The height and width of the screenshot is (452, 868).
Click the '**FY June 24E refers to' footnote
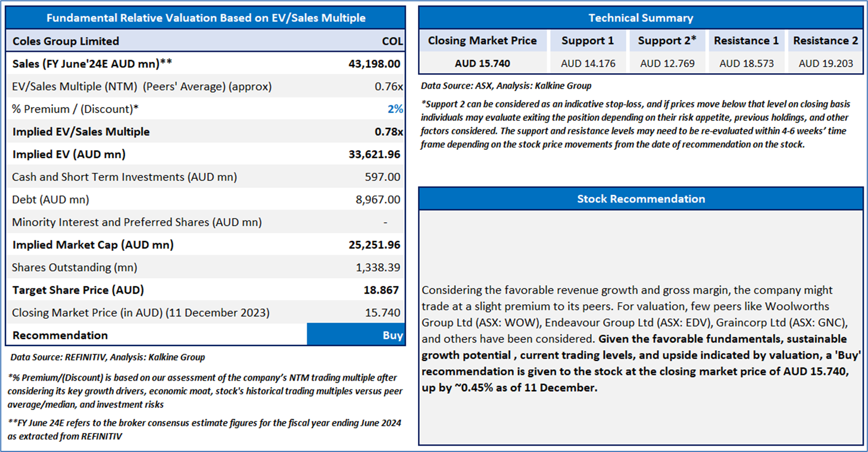click(204, 429)
